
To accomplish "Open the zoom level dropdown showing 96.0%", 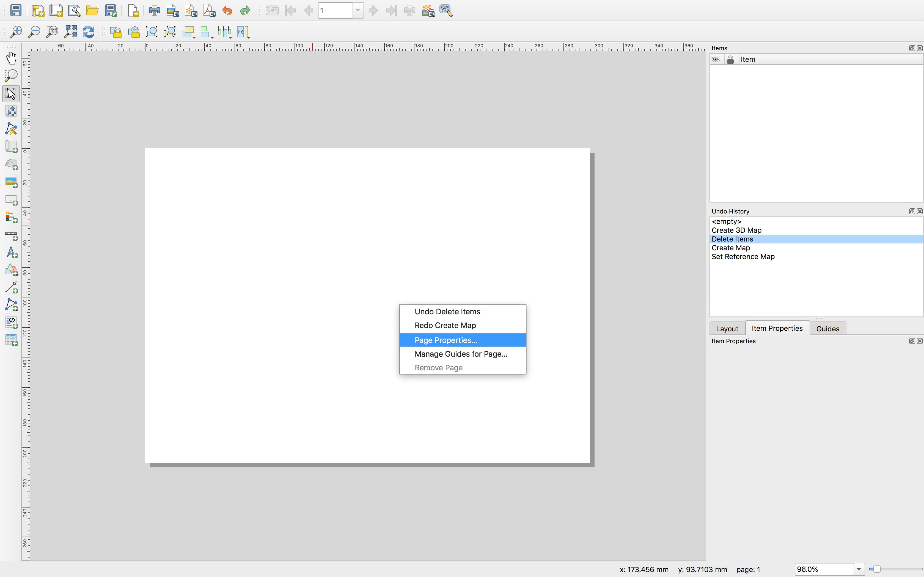I will point(859,569).
